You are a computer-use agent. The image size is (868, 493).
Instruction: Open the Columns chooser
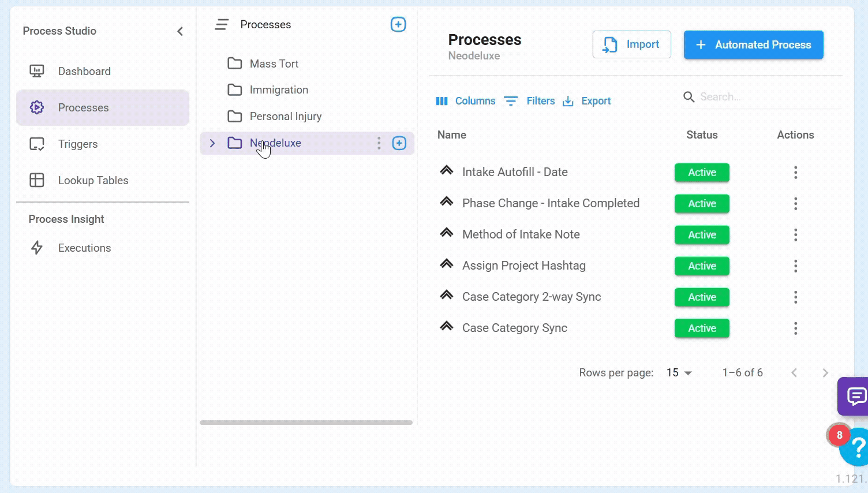[x=466, y=101]
